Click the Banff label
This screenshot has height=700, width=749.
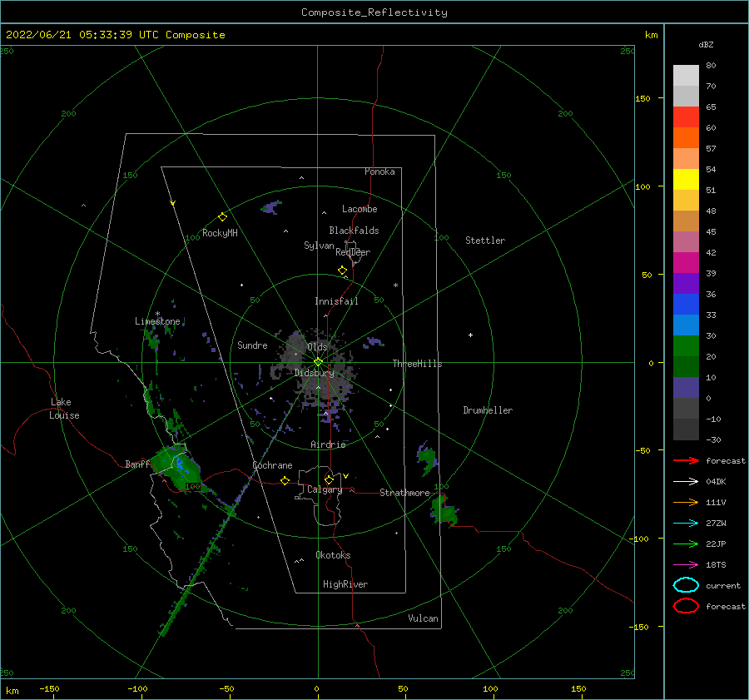tap(137, 464)
